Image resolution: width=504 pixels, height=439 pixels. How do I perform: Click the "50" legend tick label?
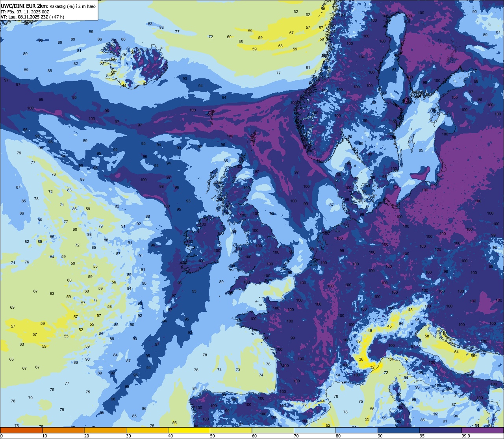(x=212, y=436)
